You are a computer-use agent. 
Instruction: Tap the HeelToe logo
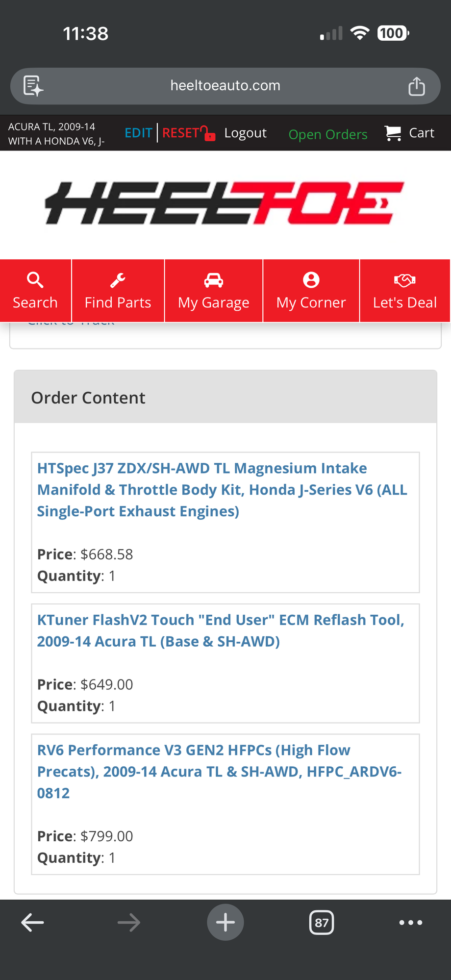pos(225,203)
